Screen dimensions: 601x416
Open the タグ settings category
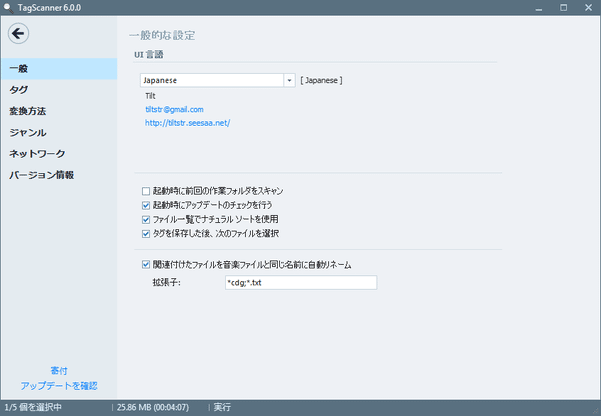[59, 90]
